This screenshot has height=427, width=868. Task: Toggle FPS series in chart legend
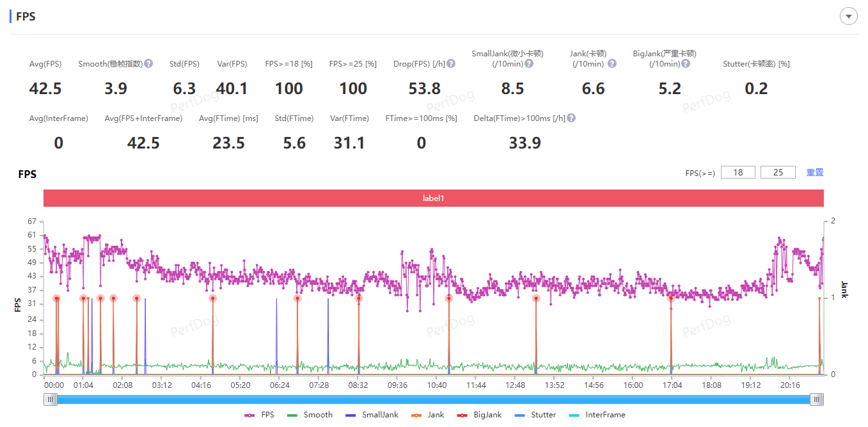pos(260,415)
